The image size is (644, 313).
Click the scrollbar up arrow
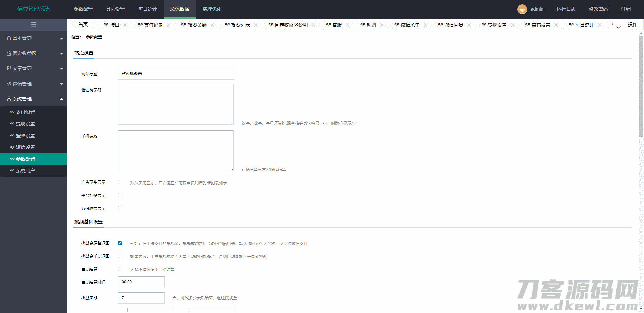pyautogui.click(x=641, y=33)
